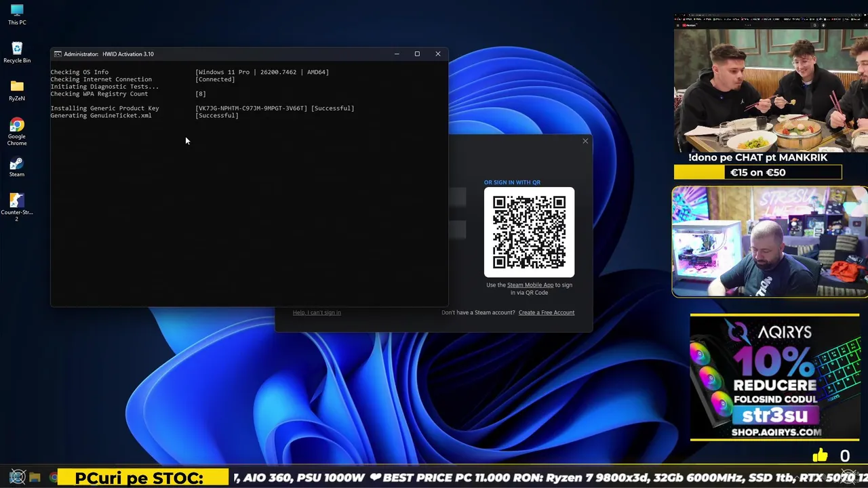Open File Explorer in the taskbar
The image size is (868, 488).
[35, 478]
